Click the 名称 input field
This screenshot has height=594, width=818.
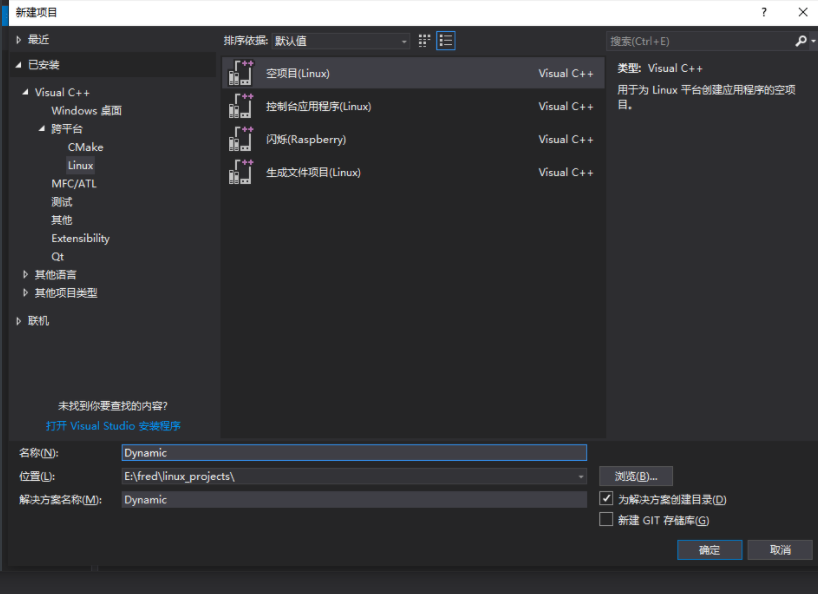(x=354, y=453)
